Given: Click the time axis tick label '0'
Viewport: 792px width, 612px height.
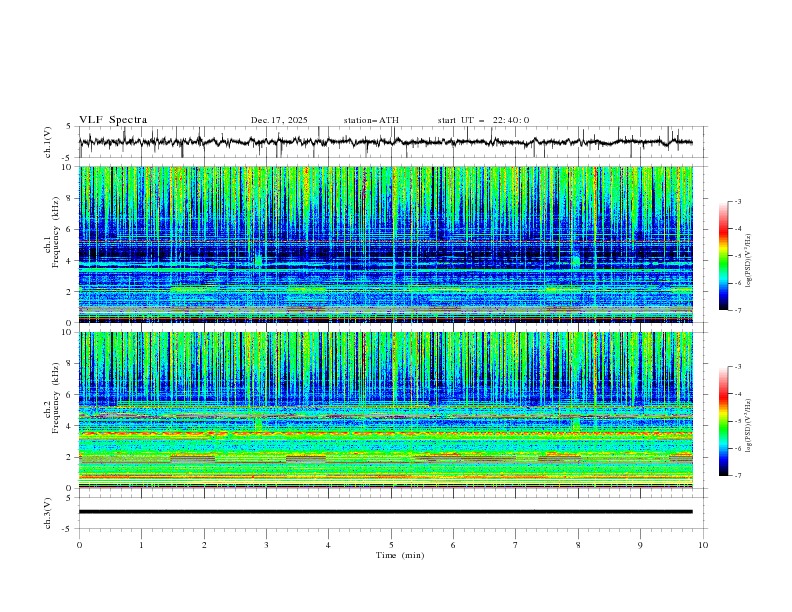Looking at the screenshot, I should point(79,545).
